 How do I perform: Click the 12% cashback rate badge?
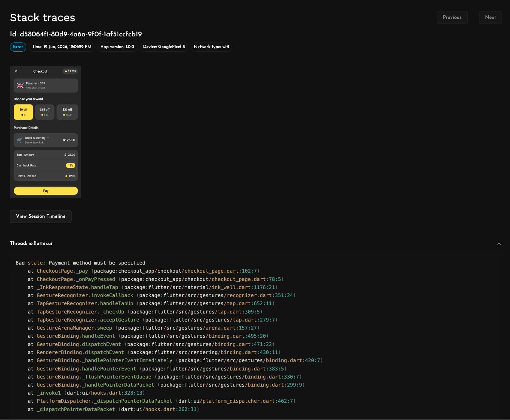point(70,166)
